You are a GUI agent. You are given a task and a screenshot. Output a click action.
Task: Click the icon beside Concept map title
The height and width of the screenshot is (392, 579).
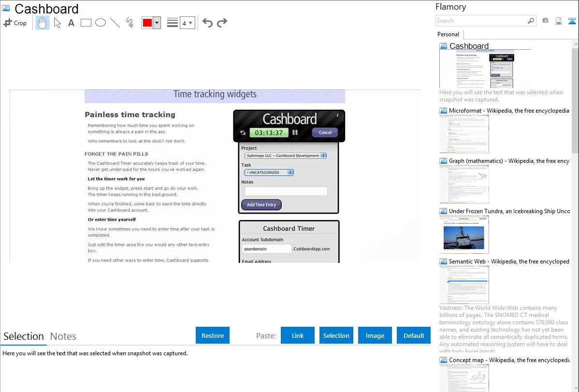point(443,360)
